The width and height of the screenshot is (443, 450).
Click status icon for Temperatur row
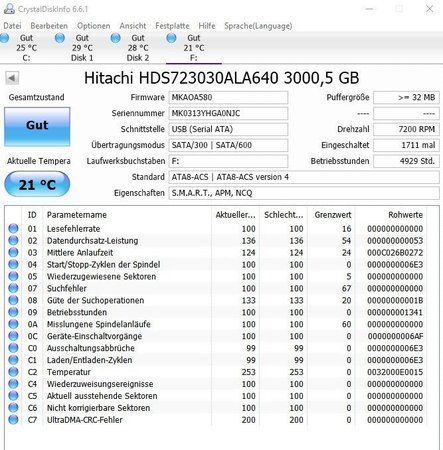pos(13,372)
